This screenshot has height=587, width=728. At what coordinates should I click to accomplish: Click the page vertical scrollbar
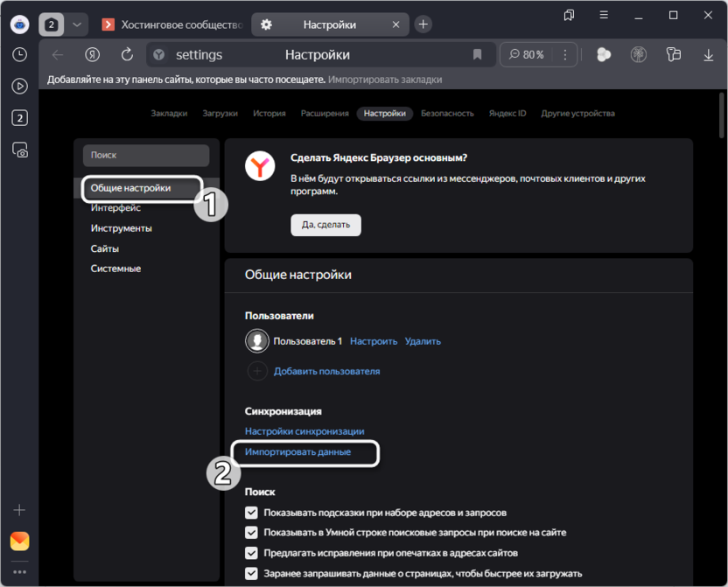[721, 115]
